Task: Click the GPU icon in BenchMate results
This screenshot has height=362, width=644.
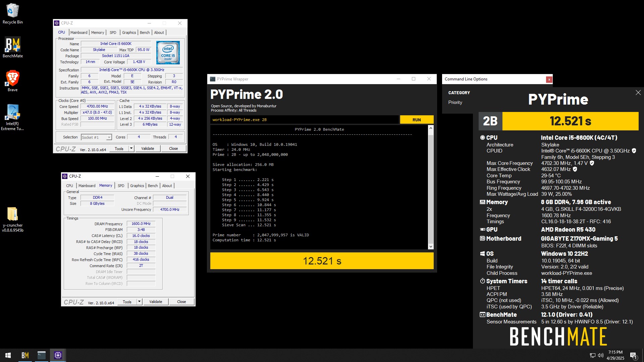Action: pos(482,230)
